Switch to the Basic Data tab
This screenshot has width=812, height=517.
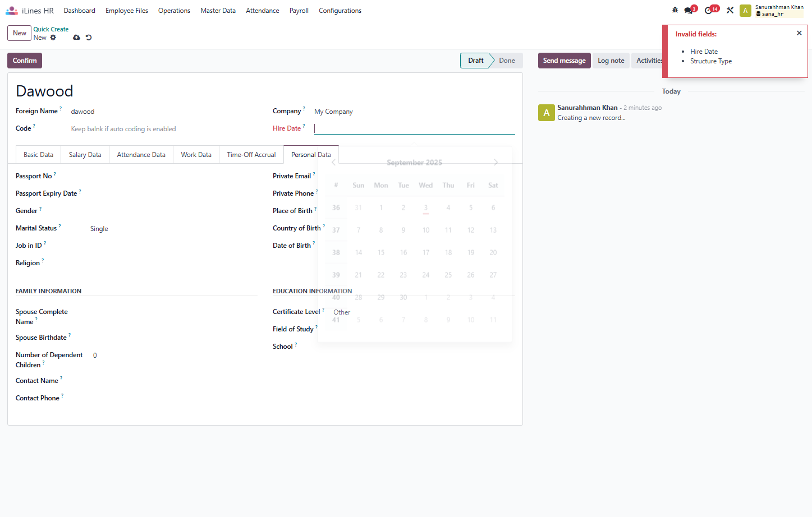[x=38, y=155]
